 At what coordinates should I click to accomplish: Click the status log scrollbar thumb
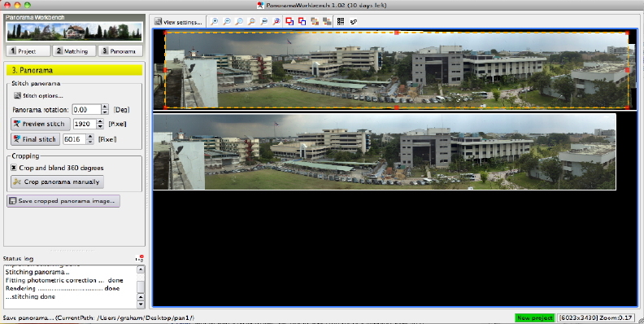(141, 287)
